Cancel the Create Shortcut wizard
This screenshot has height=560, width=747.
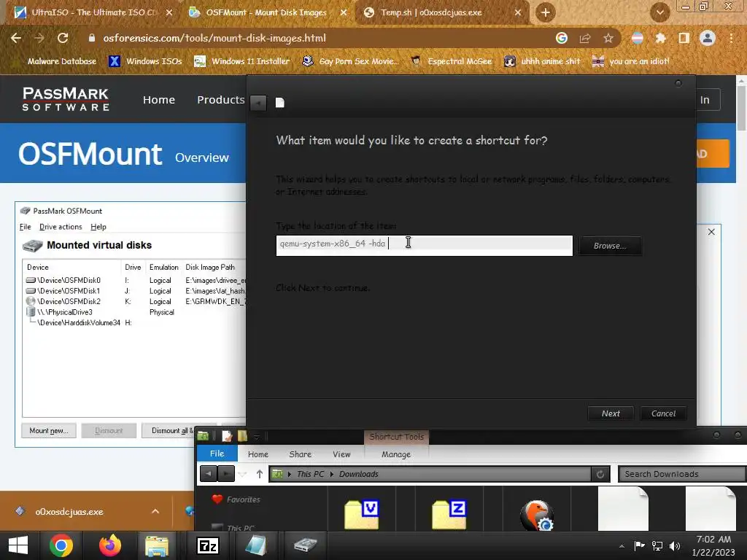point(663,413)
